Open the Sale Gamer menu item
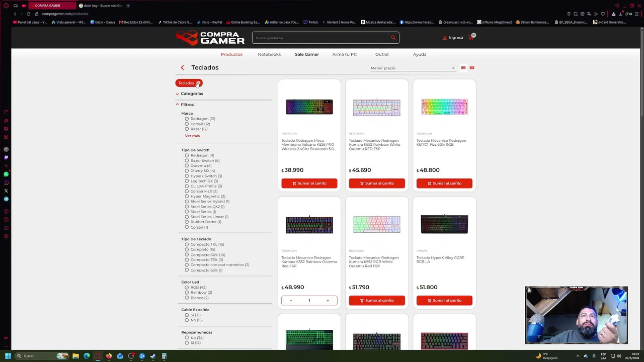644x362 pixels. point(307,54)
